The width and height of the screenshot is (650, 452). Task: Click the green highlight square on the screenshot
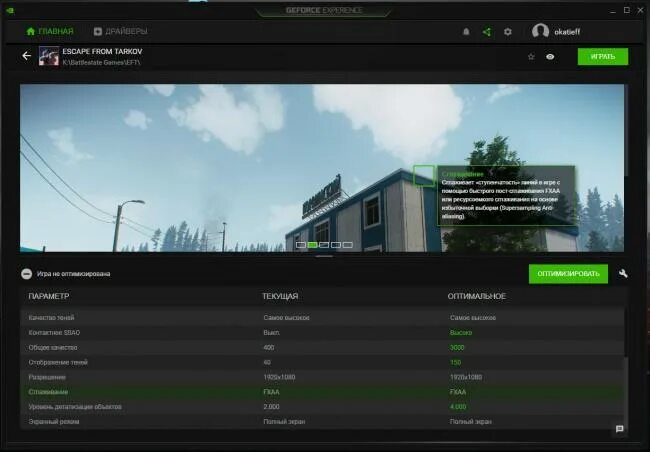pos(424,175)
